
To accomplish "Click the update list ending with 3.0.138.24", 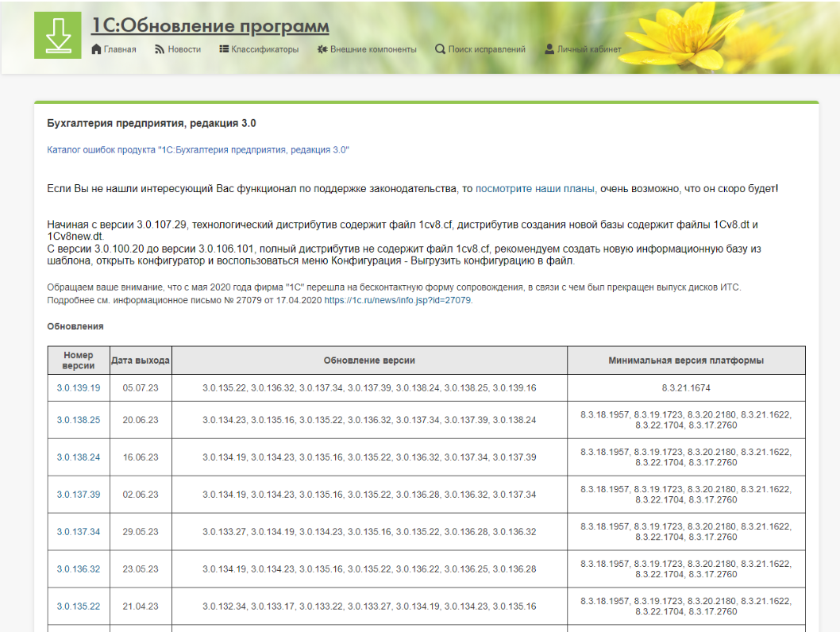I will [369, 420].
